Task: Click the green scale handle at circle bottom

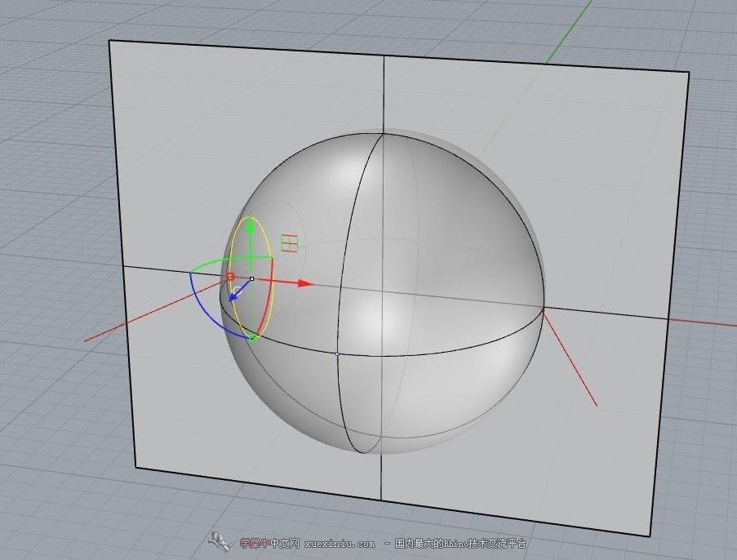Action: [254, 338]
